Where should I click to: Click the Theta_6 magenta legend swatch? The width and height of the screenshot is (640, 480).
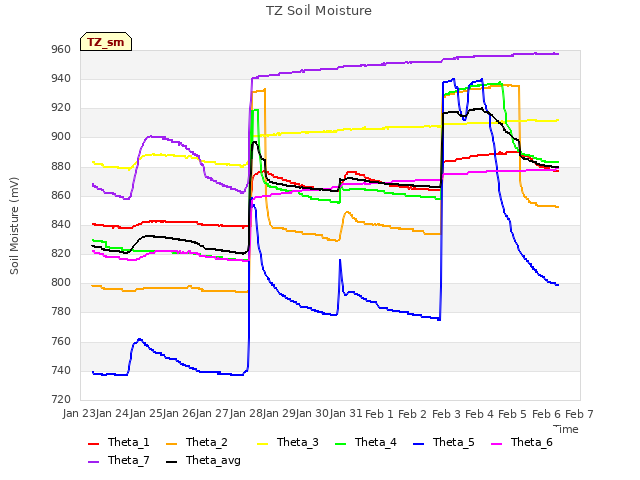pyautogui.click(x=496, y=443)
